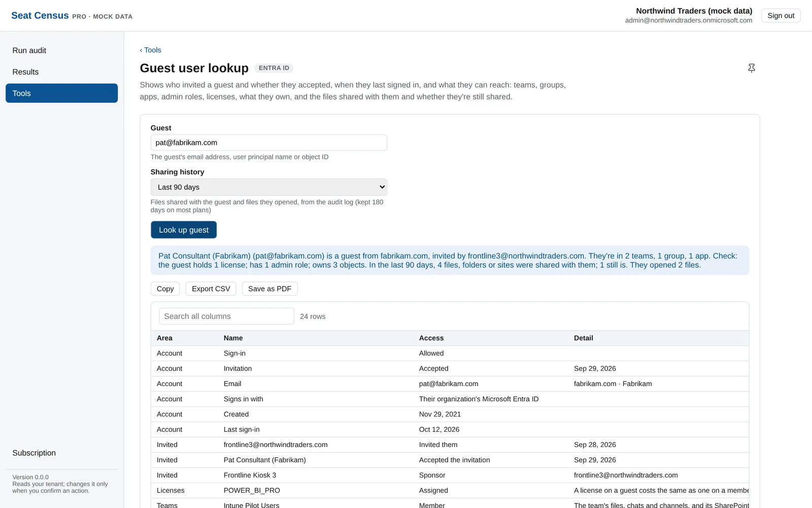This screenshot has width=812, height=508.
Task: Click the pat@fabrikam.com access cell
Action: point(449,384)
